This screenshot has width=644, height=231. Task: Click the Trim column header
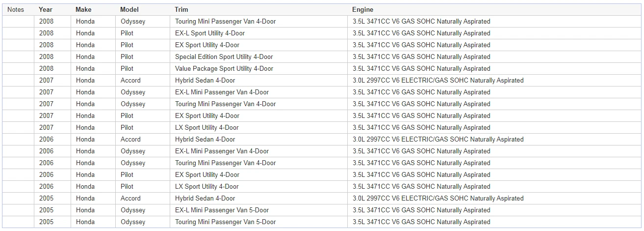pyautogui.click(x=181, y=9)
